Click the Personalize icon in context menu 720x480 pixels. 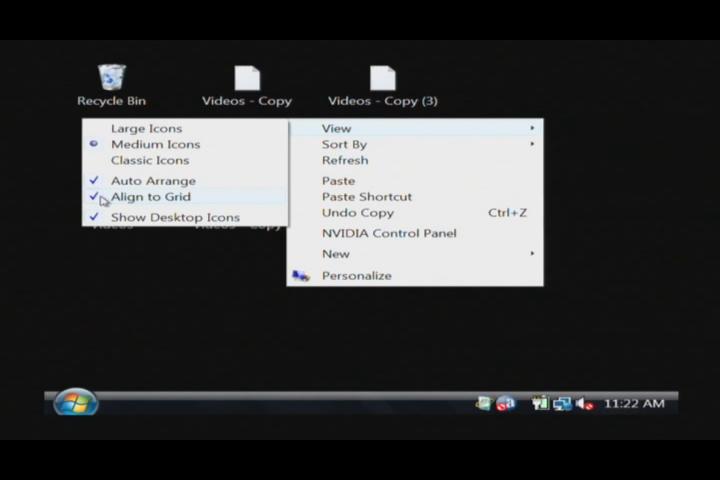click(x=301, y=276)
